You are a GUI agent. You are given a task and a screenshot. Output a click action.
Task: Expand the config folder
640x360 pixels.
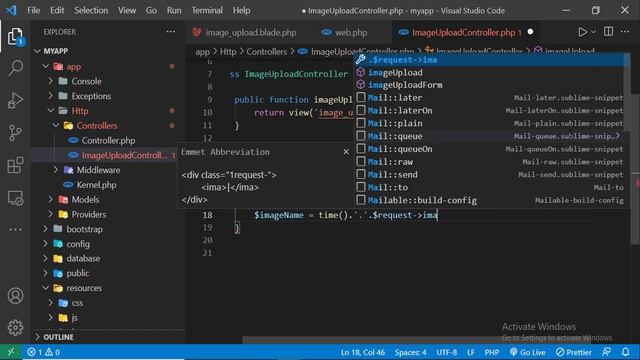(45, 244)
